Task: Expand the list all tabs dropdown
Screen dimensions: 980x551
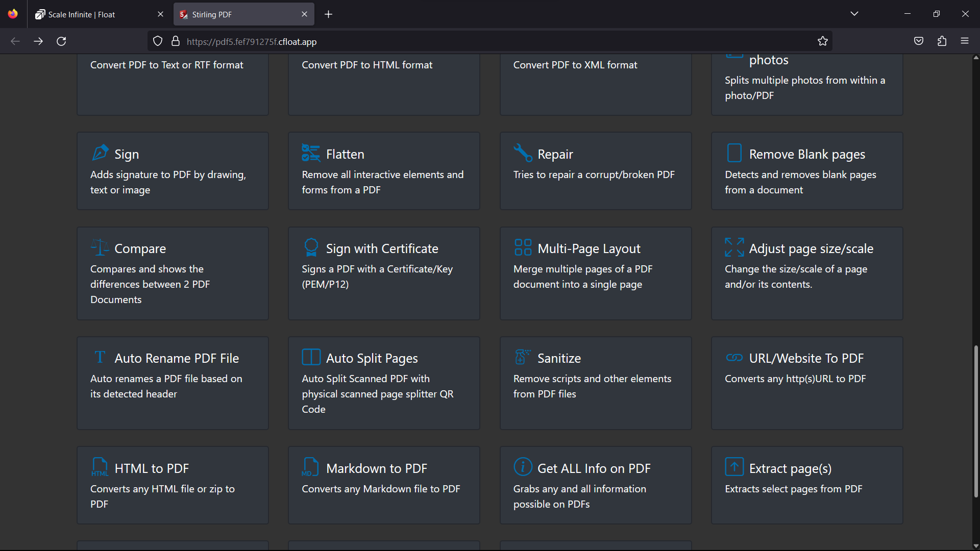Action: tap(854, 14)
